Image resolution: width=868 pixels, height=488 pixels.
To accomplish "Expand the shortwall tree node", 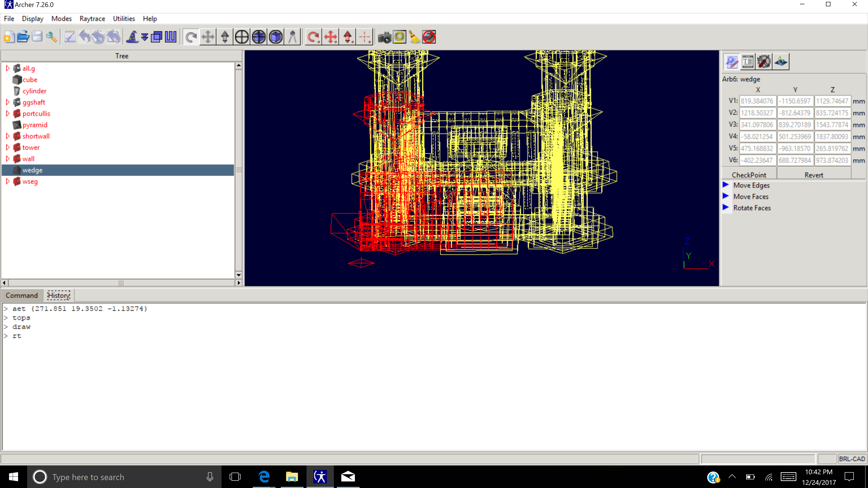I will [x=8, y=136].
